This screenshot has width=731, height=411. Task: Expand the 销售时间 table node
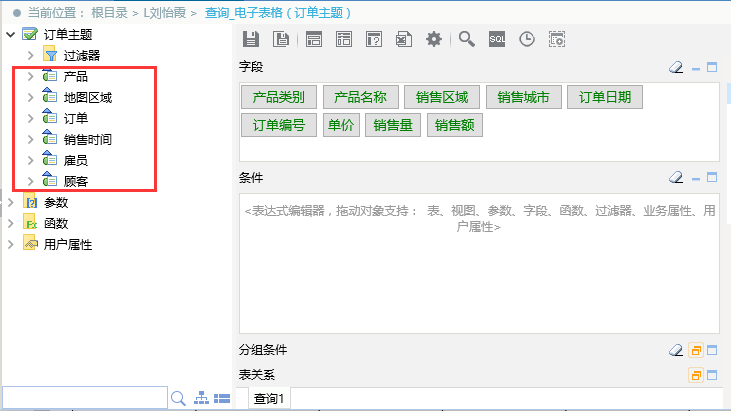pyautogui.click(x=31, y=139)
